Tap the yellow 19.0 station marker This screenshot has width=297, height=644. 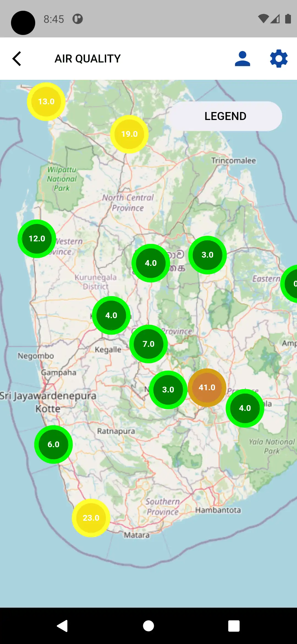pyautogui.click(x=130, y=134)
